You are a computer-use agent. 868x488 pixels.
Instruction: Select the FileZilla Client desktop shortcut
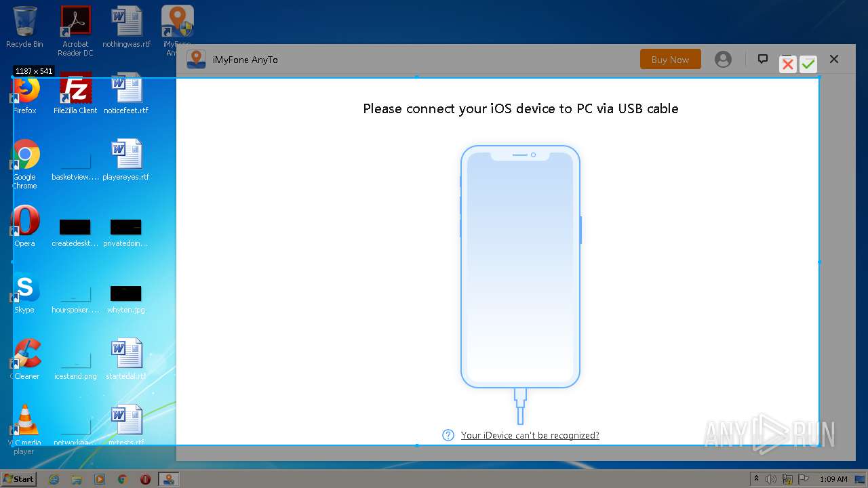(75, 94)
